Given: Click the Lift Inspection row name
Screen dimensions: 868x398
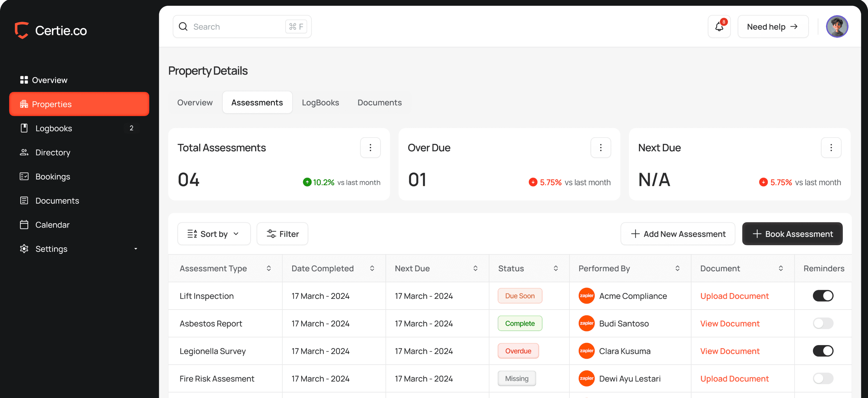Looking at the screenshot, I should pyautogui.click(x=206, y=296).
